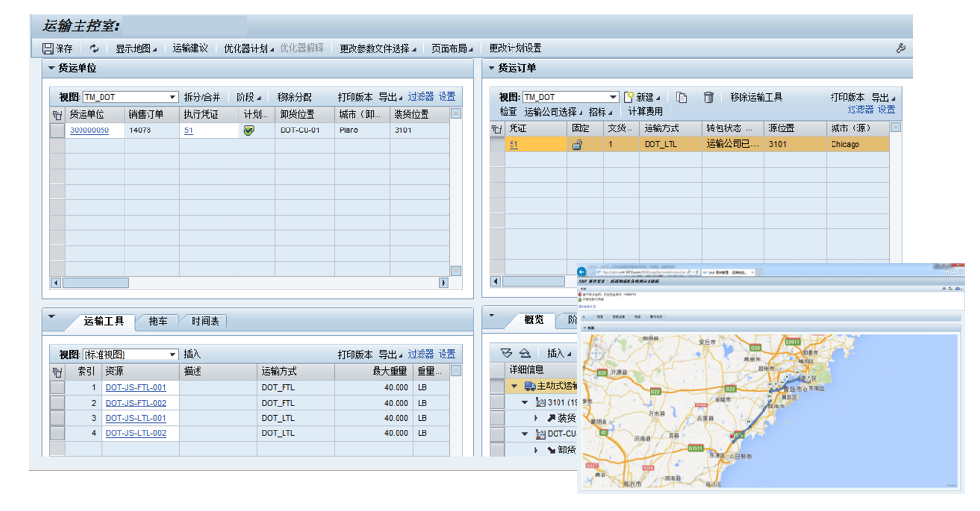Click the 保存 save icon in toolbar
Viewport: 980px width, 511px height.
48,48
